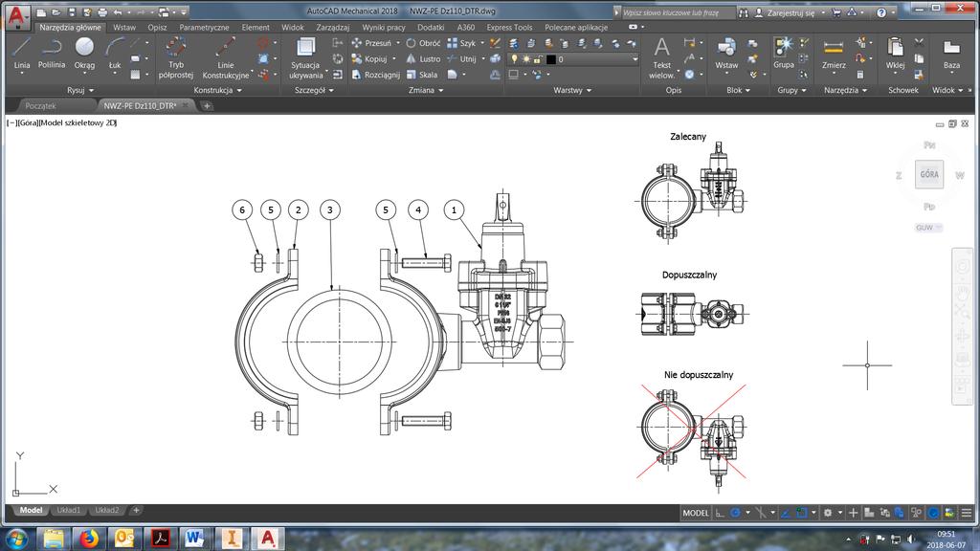The height and width of the screenshot is (551, 980).
Task: Switch to the Układ1 layout tab
Action: pos(69,511)
